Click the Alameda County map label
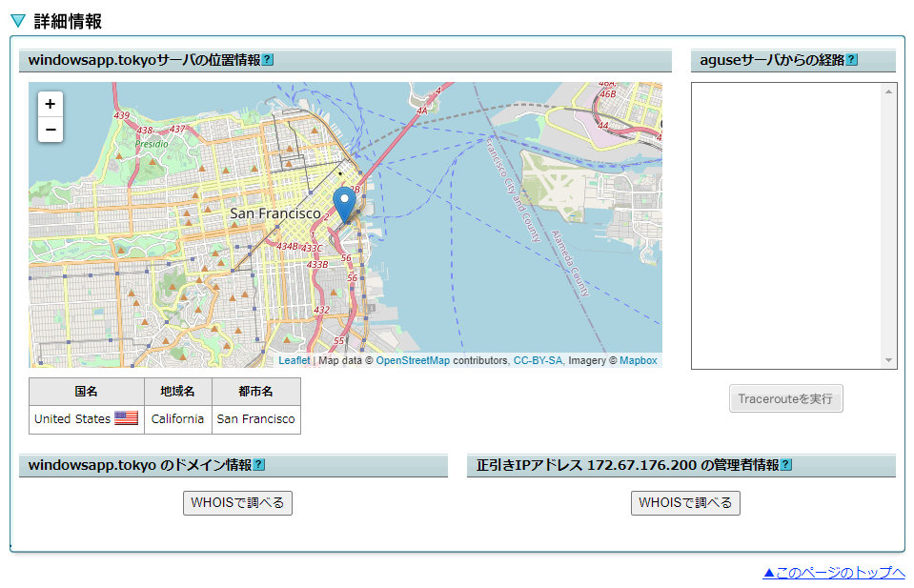Viewport: 914px width, 588px height. click(571, 263)
